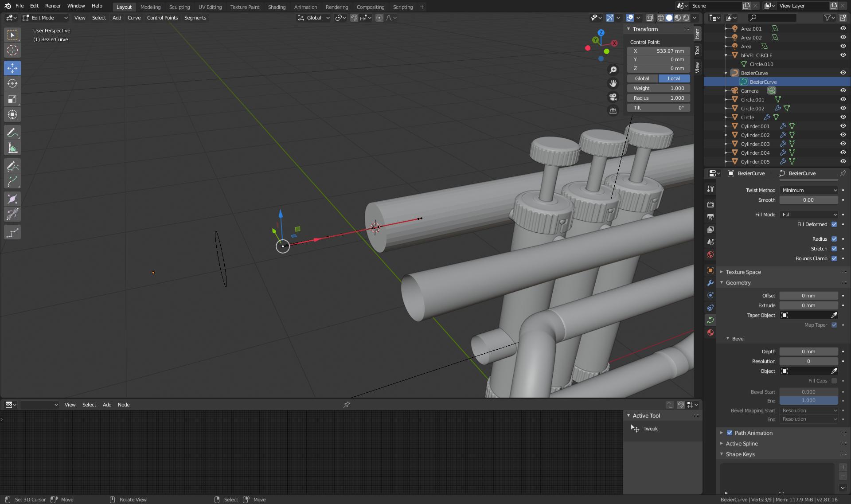Collapse the Bevel section header
Viewport: 851px width, 504px height.
click(x=736, y=338)
